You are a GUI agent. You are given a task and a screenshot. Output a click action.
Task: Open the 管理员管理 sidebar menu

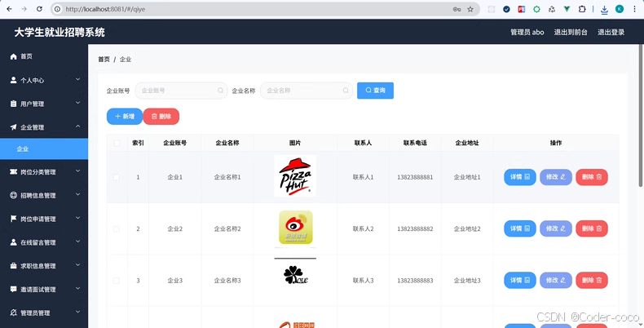[44, 312]
